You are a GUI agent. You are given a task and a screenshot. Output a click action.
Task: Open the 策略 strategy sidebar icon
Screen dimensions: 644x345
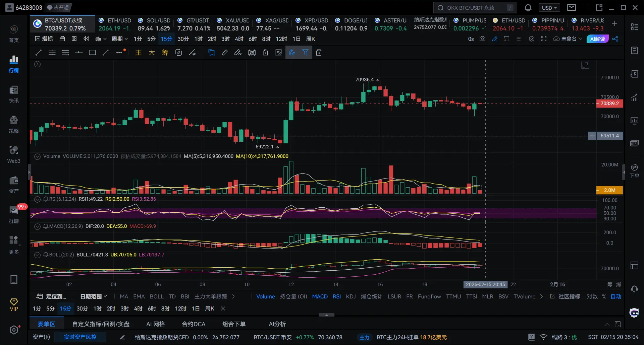click(x=14, y=124)
